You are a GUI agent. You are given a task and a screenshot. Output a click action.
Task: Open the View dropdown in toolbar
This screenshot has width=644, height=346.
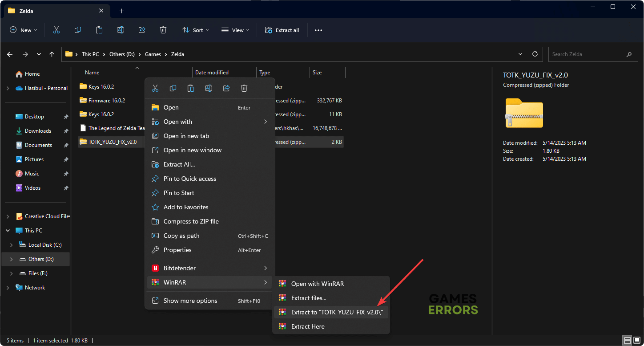(x=235, y=30)
